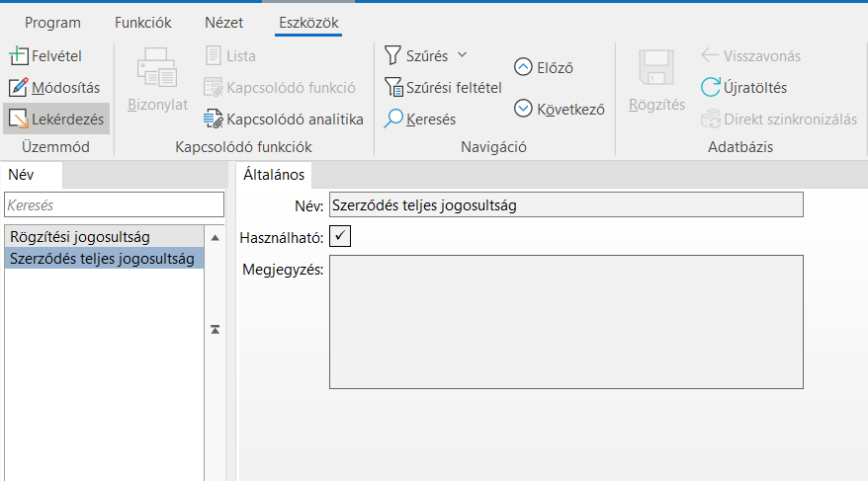Image resolution: width=868 pixels, height=481 pixels.
Task: Click the Keresés magnifier icon
Action: (393, 119)
